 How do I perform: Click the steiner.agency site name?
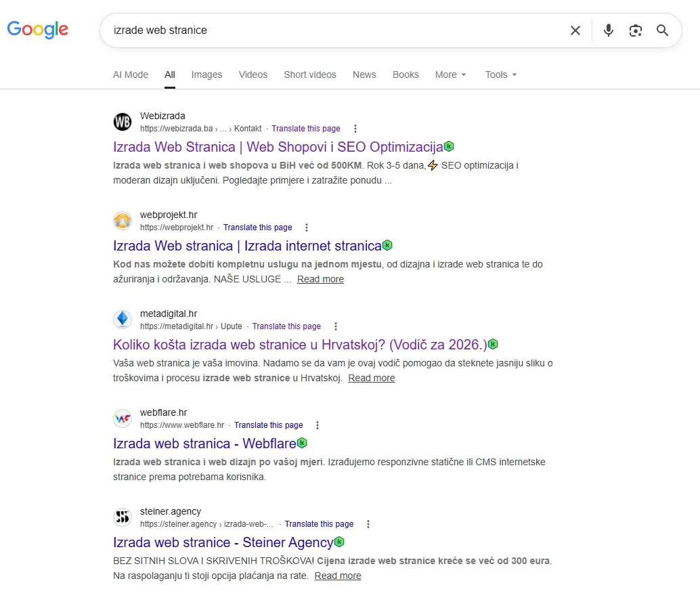(171, 511)
